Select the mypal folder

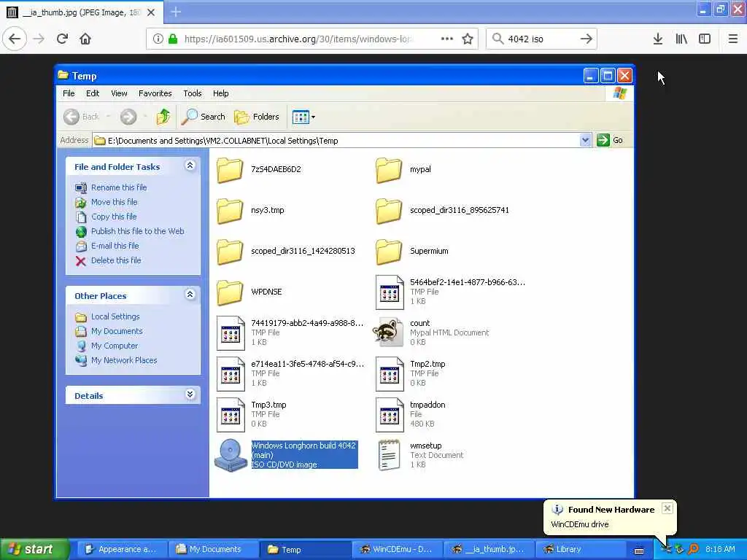[403, 169]
